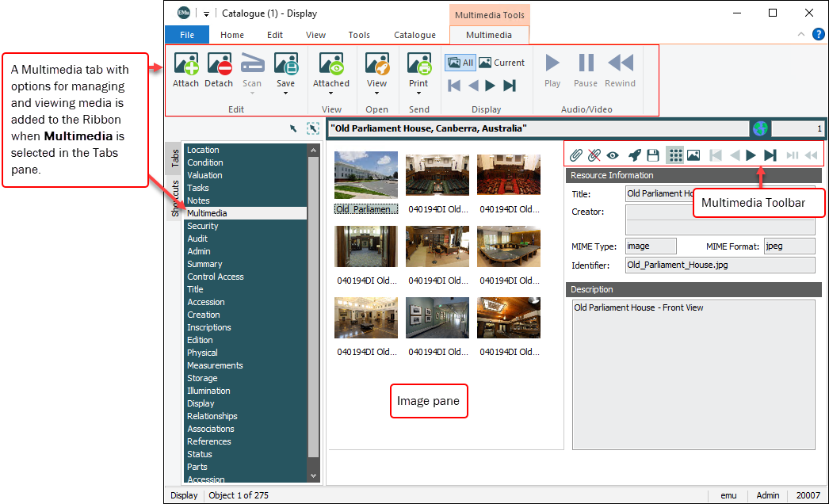Select Condition in the tabs list

pyautogui.click(x=205, y=162)
